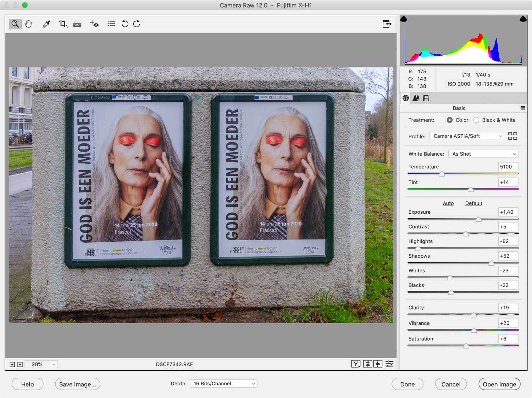This screenshot has width=532, height=398.
Task: Click the Exposure value field
Action: (x=508, y=212)
